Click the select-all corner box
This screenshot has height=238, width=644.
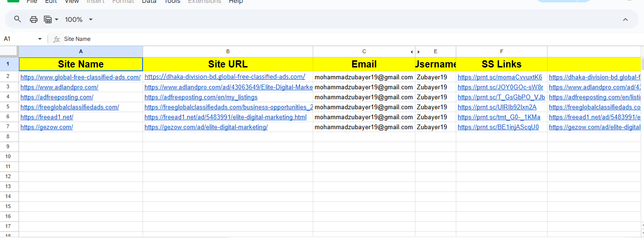(x=9, y=51)
